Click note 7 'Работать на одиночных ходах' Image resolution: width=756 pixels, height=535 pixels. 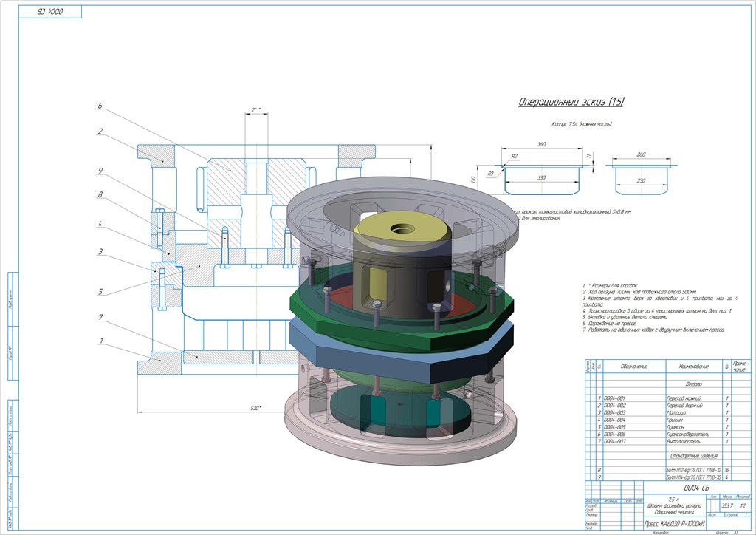[x=653, y=330]
